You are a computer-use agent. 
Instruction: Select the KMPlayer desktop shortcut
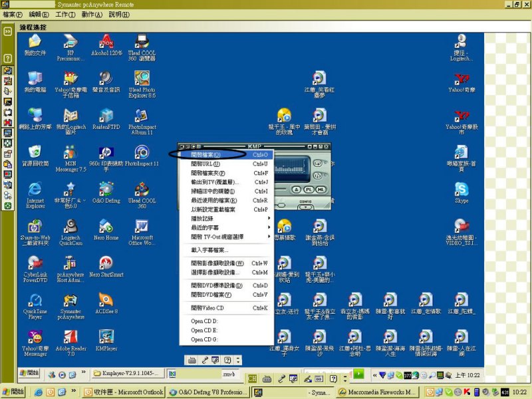106,340
